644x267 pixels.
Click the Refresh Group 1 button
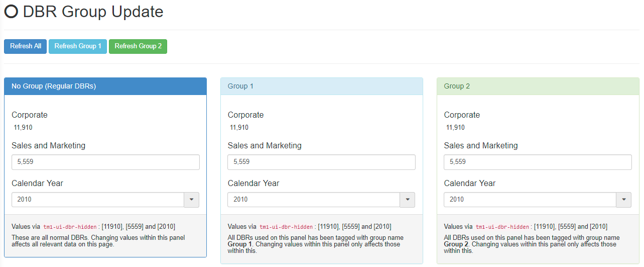(x=78, y=46)
